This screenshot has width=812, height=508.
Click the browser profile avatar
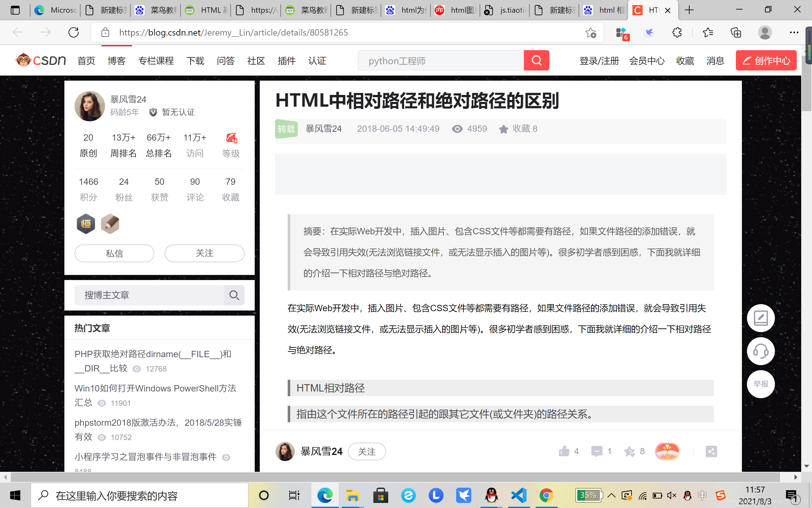point(765,33)
